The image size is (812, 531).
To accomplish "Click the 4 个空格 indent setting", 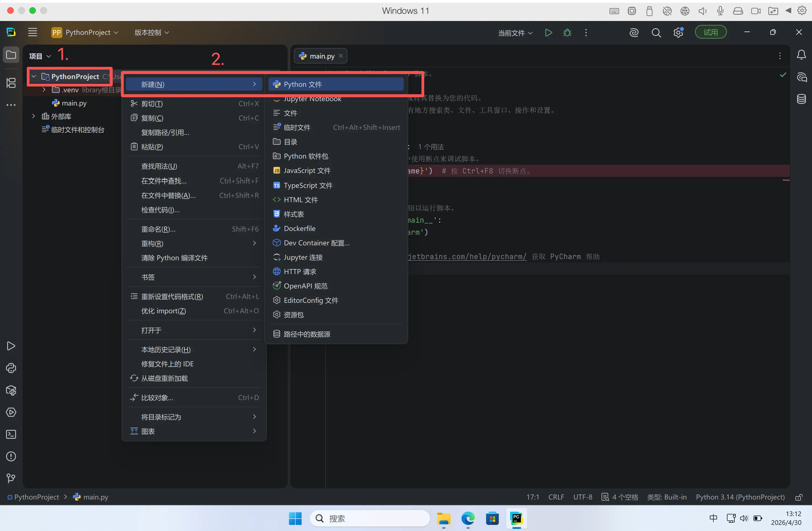I will pyautogui.click(x=619, y=497).
